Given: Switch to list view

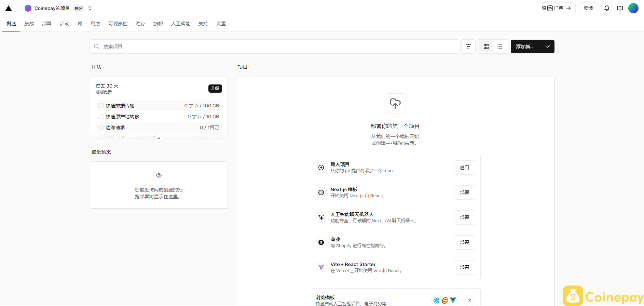Looking at the screenshot, I should pyautogui.click(x=500, y=46).
